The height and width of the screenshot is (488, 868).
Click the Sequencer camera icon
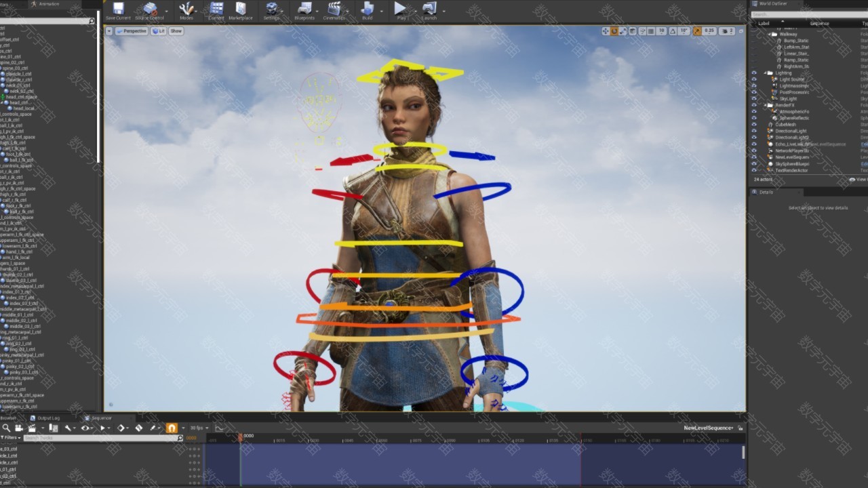tap(19, 428)
